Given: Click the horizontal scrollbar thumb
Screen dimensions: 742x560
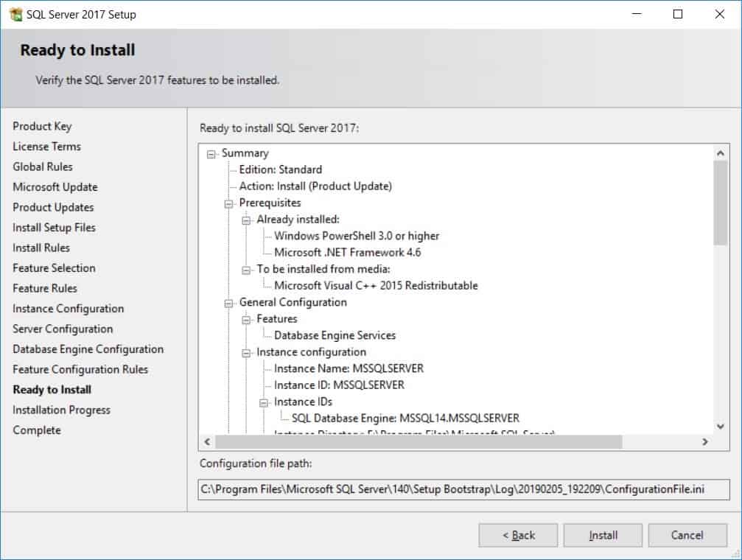Looking at the screenshot, I should (x=419, y=442).
